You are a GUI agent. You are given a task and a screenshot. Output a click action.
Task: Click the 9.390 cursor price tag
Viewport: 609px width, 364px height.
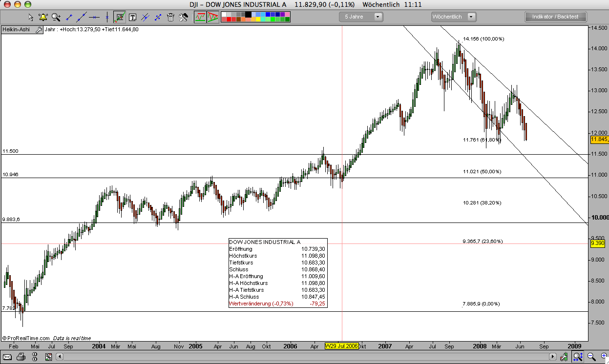(x=598, y=243)
